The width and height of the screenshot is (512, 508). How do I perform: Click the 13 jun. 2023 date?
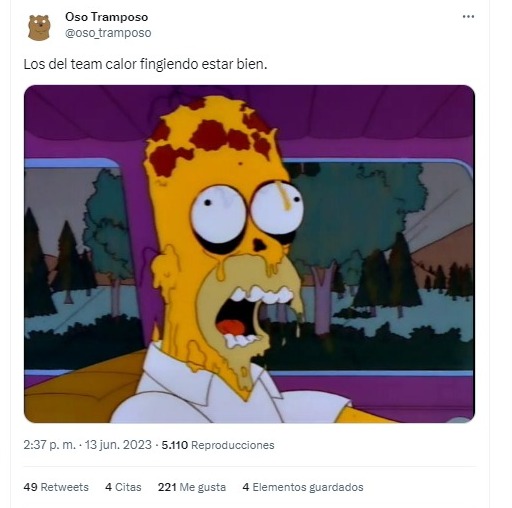118,445
